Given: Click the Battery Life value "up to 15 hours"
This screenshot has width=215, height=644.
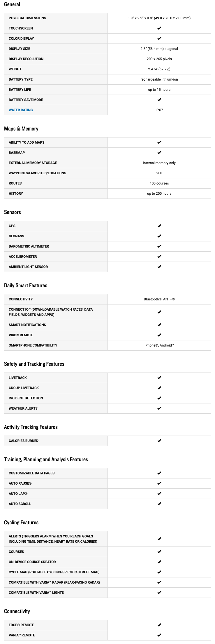Looking at the screenshot, I should pyautogui.click(x=159, y=90).
